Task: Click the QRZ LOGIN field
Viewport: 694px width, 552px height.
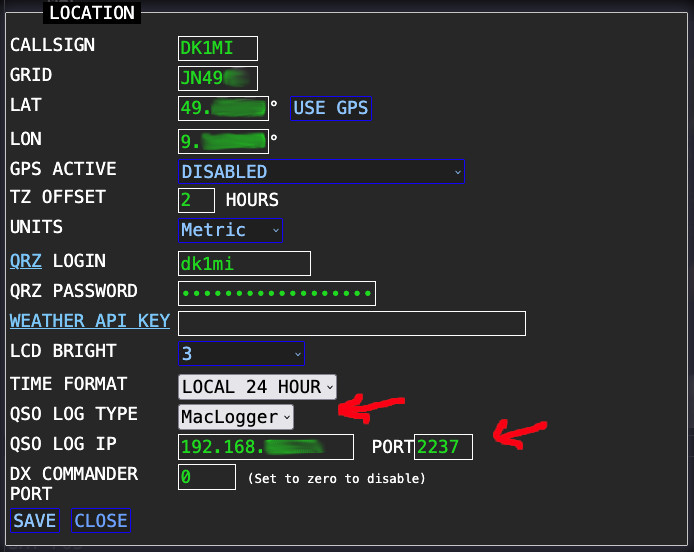Action: [x=244, y=263]
